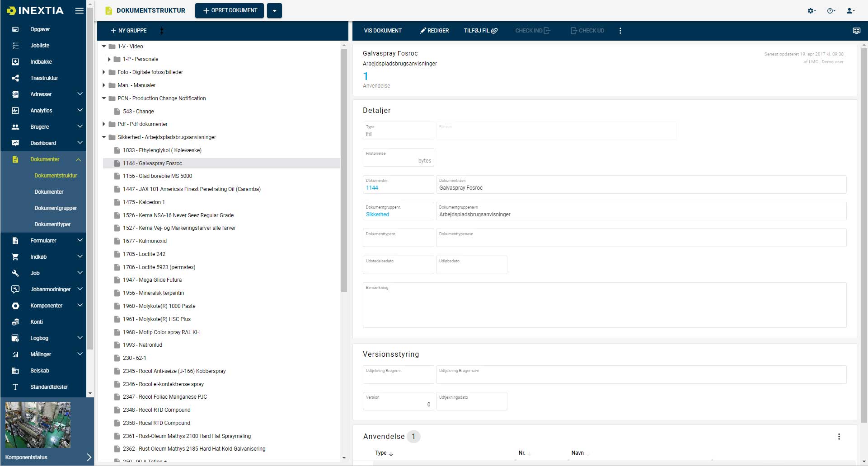The height and width of the screenshot is (466, 868).
Task: Open the Analytics sidebar icon
Action: coord(15,110)
